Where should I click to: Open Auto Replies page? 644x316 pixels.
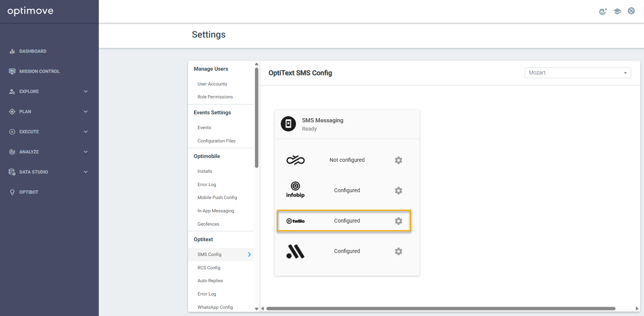pyautogui.click(x=210, y=281)
